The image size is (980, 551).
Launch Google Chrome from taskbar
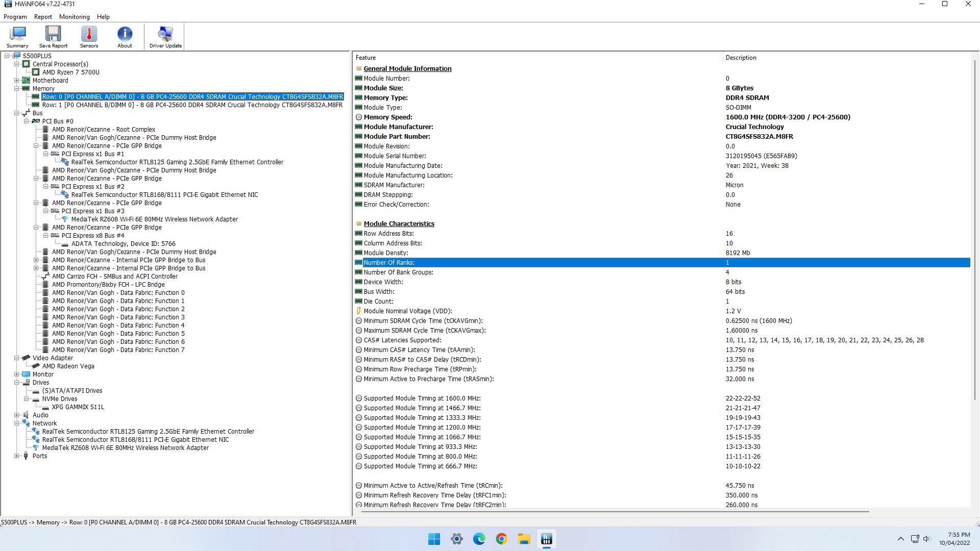[501, 539]
